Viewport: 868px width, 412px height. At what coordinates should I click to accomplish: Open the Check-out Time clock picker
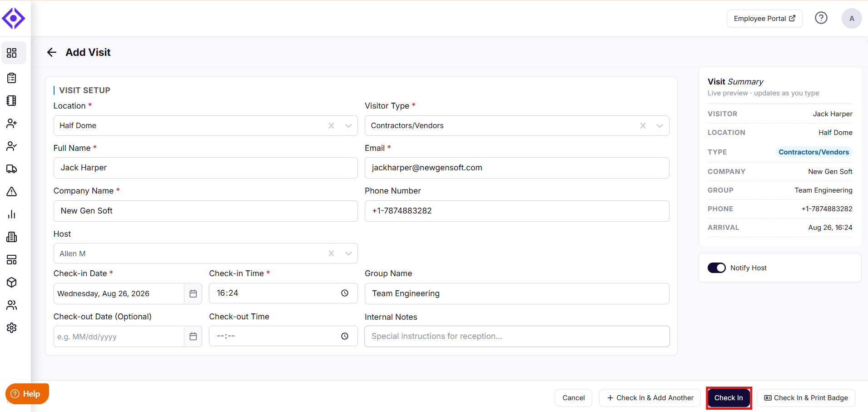point(345,336)
